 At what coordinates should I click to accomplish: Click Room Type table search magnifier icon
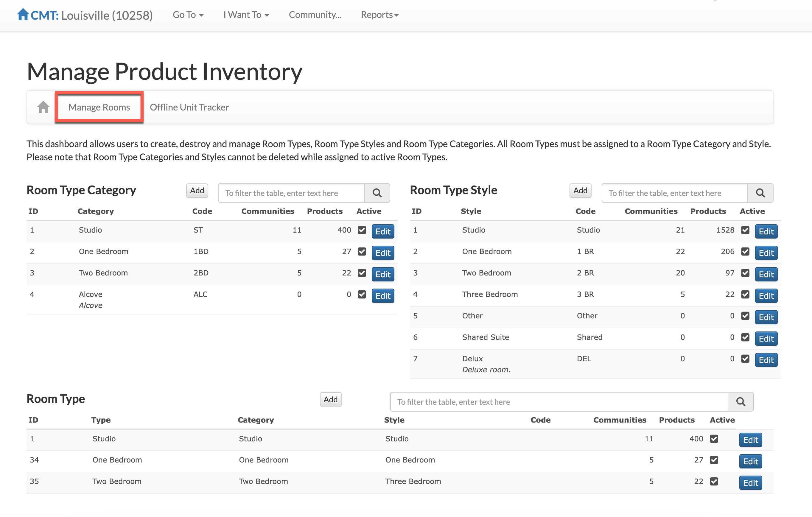pos(740,402)
